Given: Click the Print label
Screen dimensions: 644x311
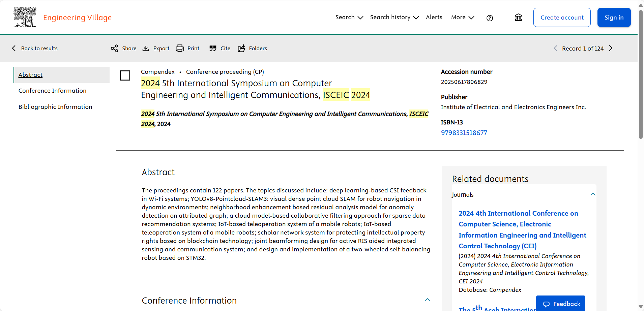Looking at the screenshot, I should pyautogui.click(x=193, y=49).
